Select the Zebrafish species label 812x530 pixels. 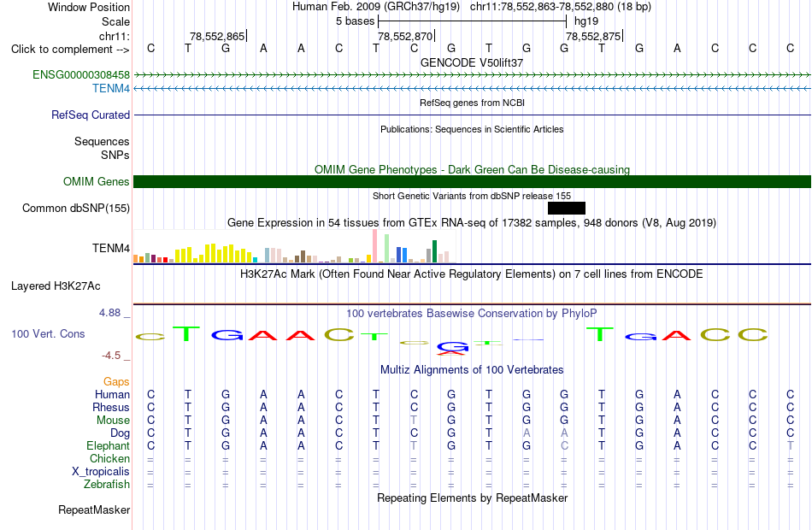(x=107, y=485)
